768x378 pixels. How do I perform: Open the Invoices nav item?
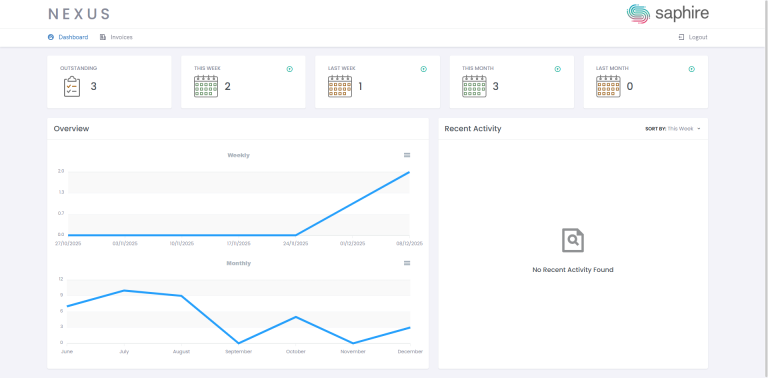point(116,37)
